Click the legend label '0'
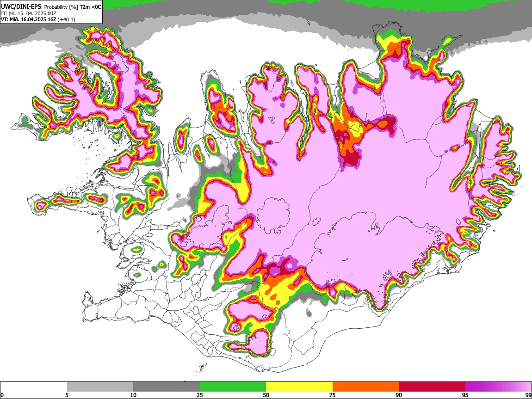 pyautogui.click(x=2, y=395)
